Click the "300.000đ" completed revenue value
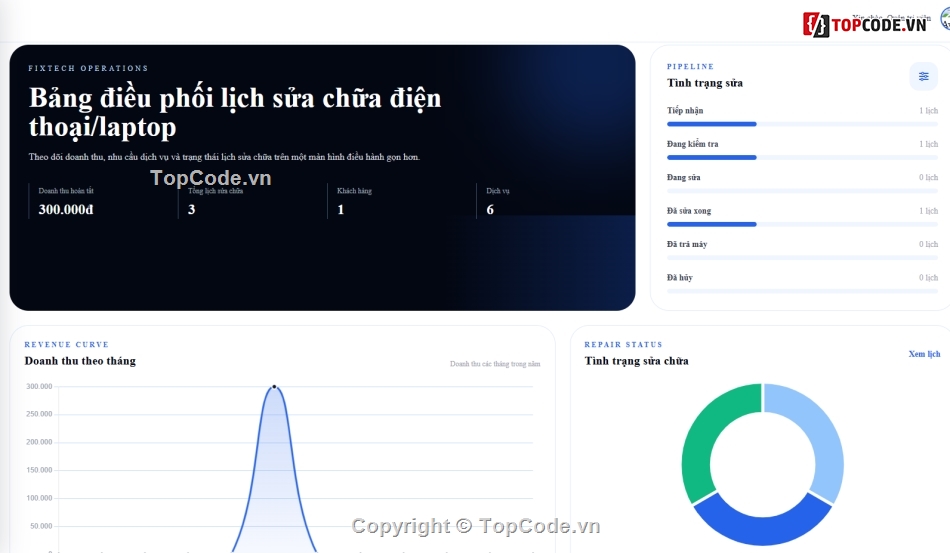Viewport: 950px width, 553px height. click(x=66, y=210)
